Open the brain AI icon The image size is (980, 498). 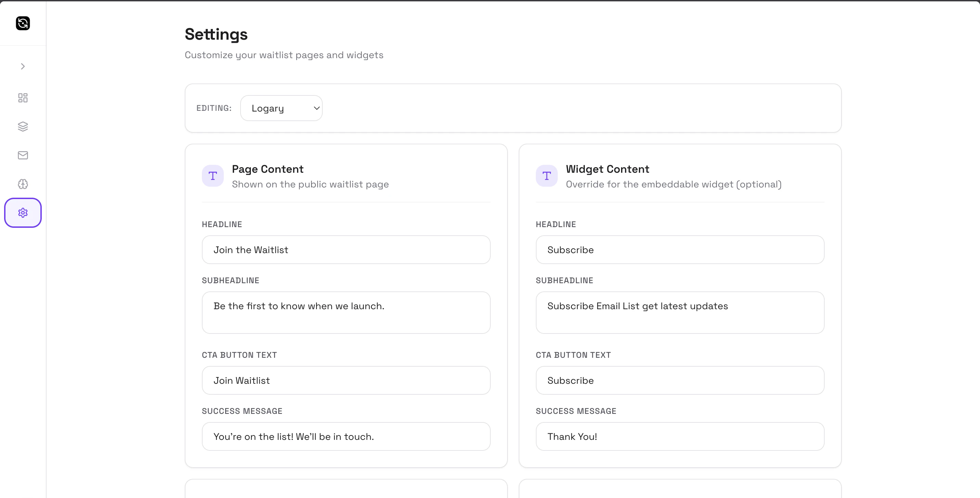point(23,184)
